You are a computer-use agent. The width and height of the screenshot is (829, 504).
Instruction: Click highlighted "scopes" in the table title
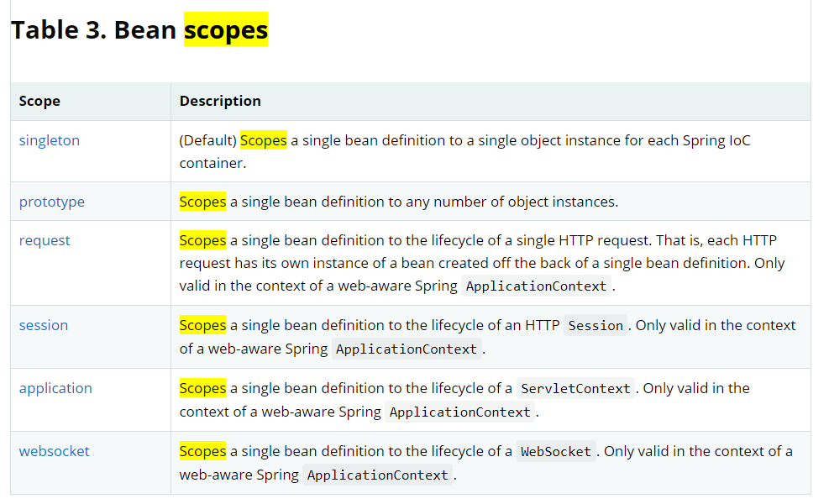(x=226, y=30)
